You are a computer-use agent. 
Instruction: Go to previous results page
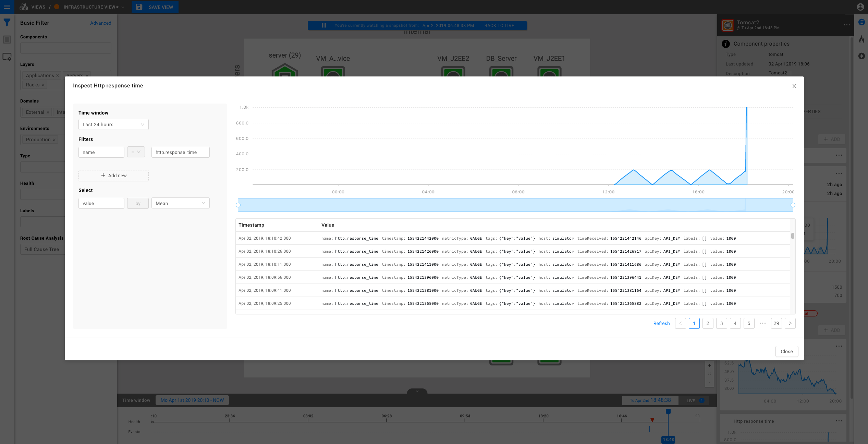(x=680, y=323)
